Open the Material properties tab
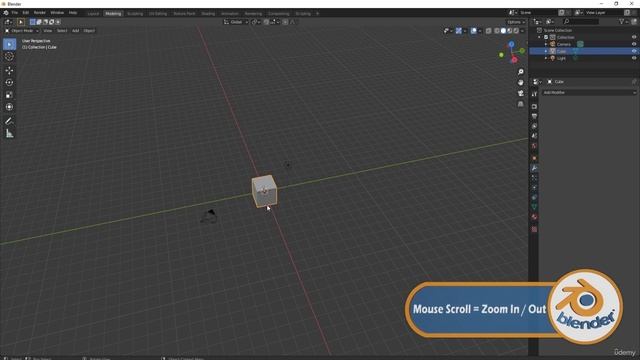 534,217
